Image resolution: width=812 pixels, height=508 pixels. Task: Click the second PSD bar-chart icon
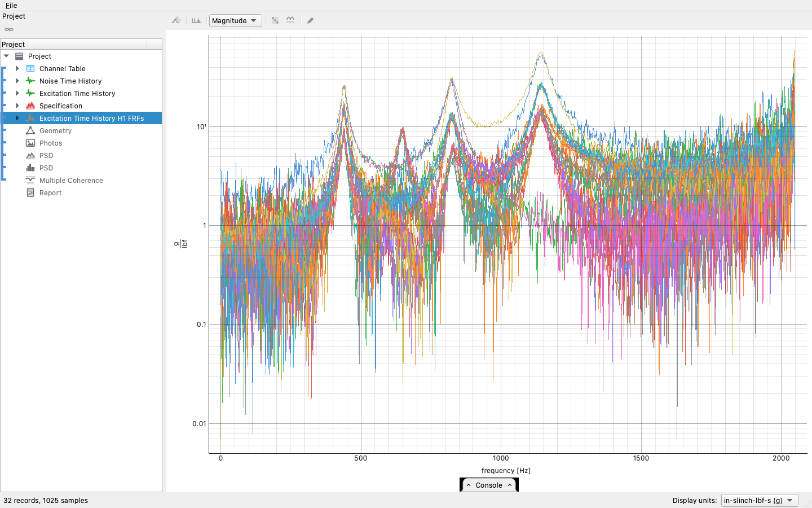30,168
